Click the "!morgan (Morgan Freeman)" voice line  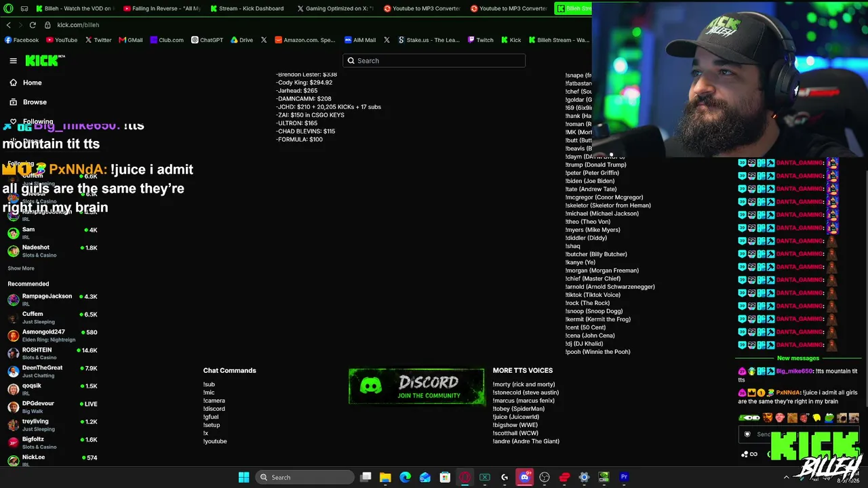601,270
